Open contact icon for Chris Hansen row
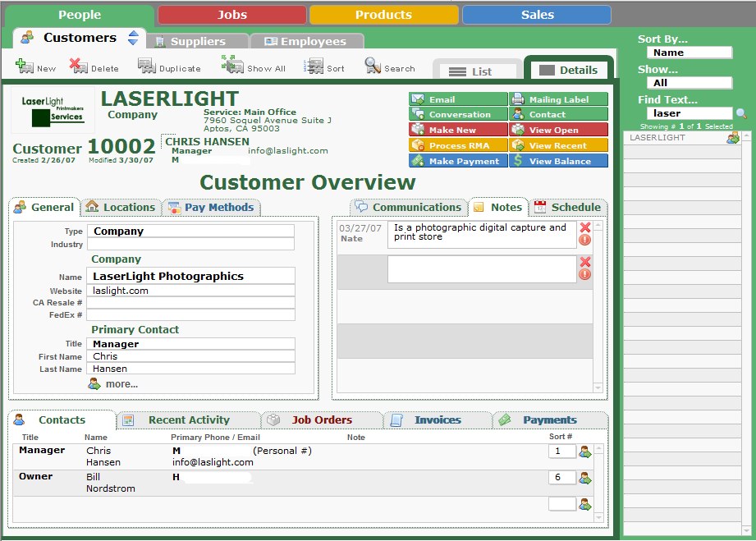 click(585, 452)
